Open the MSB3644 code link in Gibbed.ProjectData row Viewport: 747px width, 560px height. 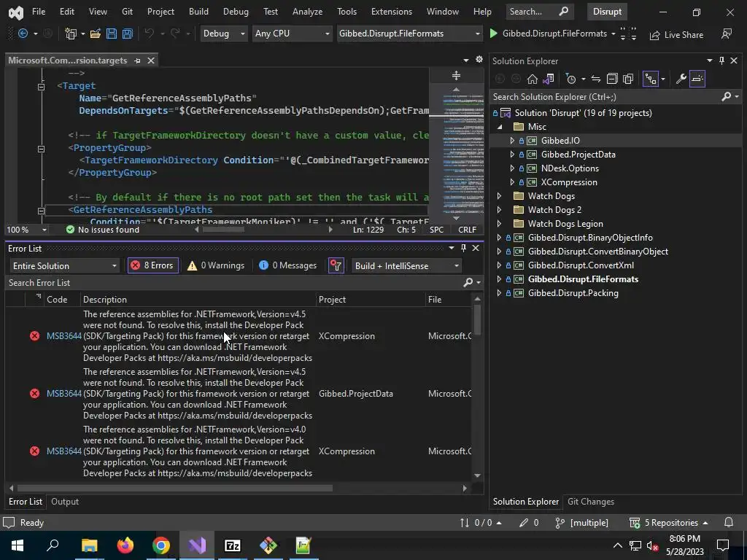[64, 393]
